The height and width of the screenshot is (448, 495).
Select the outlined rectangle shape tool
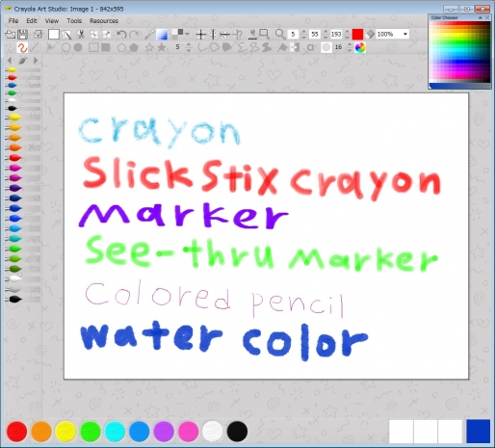[93, 48]
